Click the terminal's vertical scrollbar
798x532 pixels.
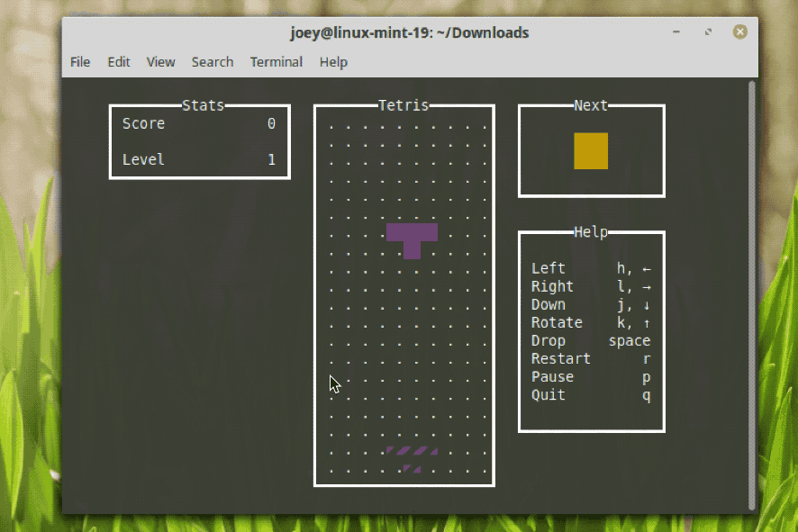752,295
